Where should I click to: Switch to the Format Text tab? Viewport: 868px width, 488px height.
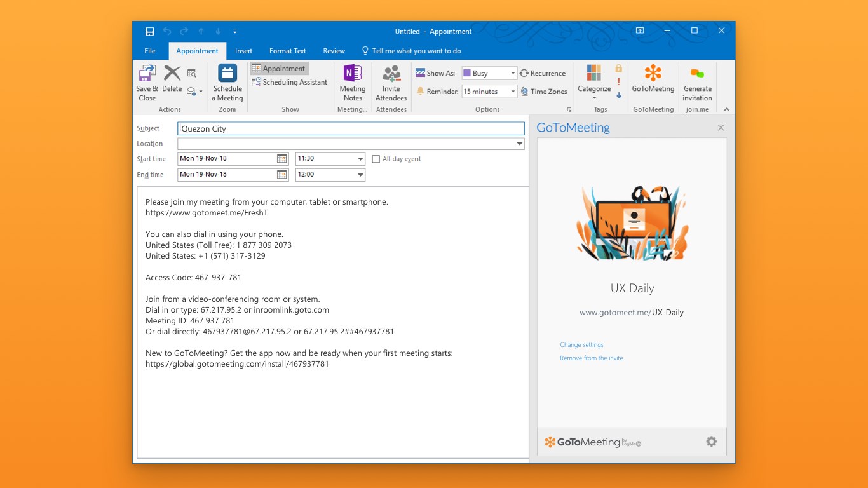pyautogui.click(x=288, y=51)
